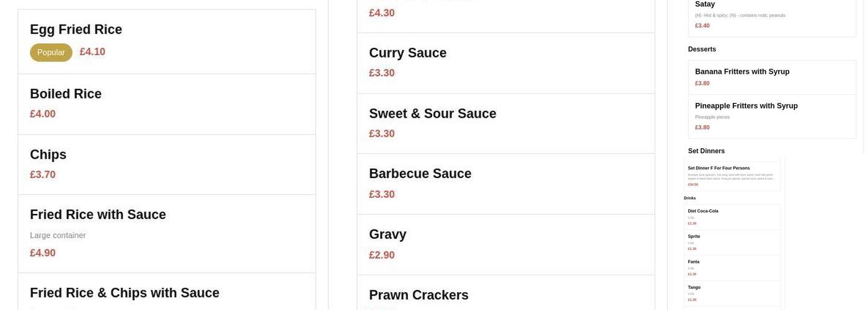The image size is (868, 310).
Task: Add Sweet & Sour Sauce
Action: pos(505,123)
